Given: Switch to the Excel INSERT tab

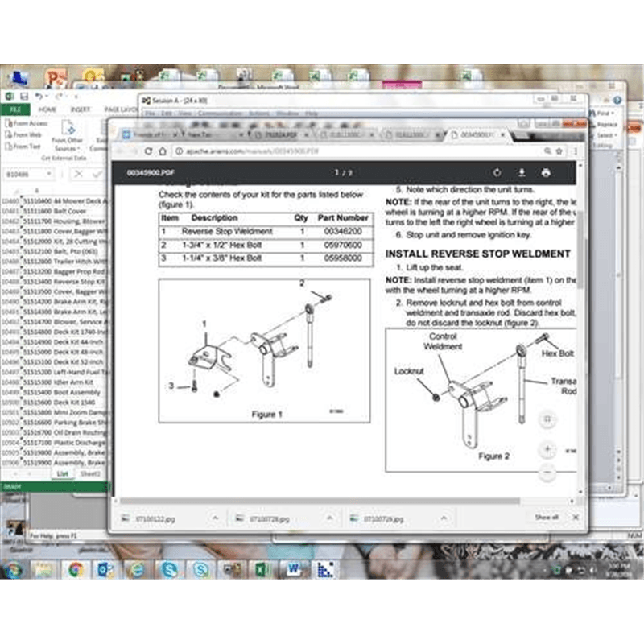Looking at the screenshot, I should click(x=80, y=109).
